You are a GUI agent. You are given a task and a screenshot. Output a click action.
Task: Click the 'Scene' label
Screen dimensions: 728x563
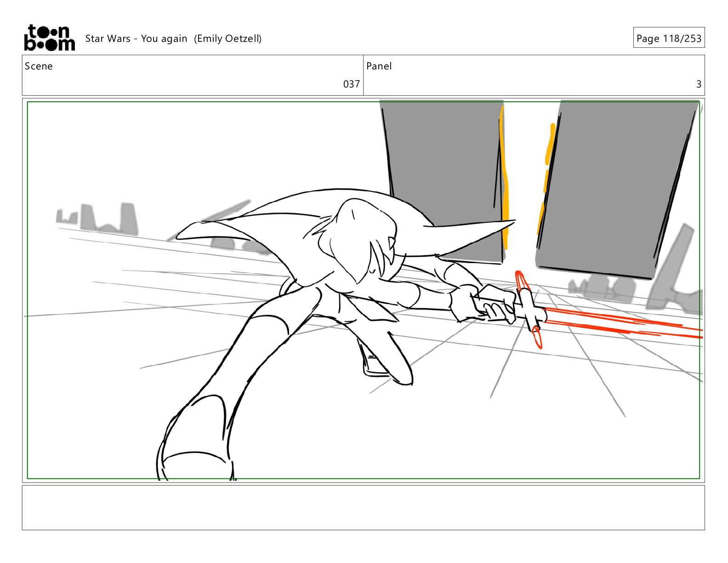click(x=39, y=66)
